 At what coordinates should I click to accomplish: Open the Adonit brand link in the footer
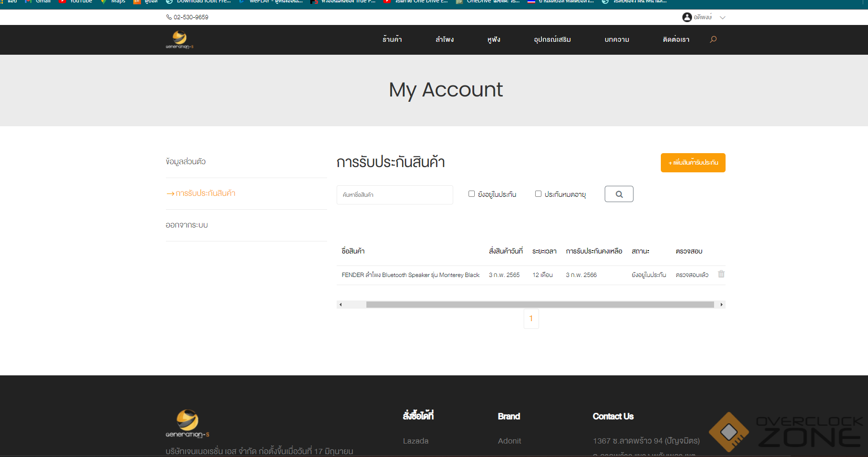click(509, 441)
